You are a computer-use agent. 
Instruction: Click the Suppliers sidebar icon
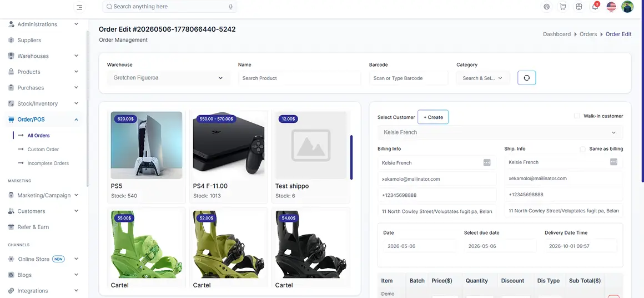pyautogui.click(x=12, y=40)
